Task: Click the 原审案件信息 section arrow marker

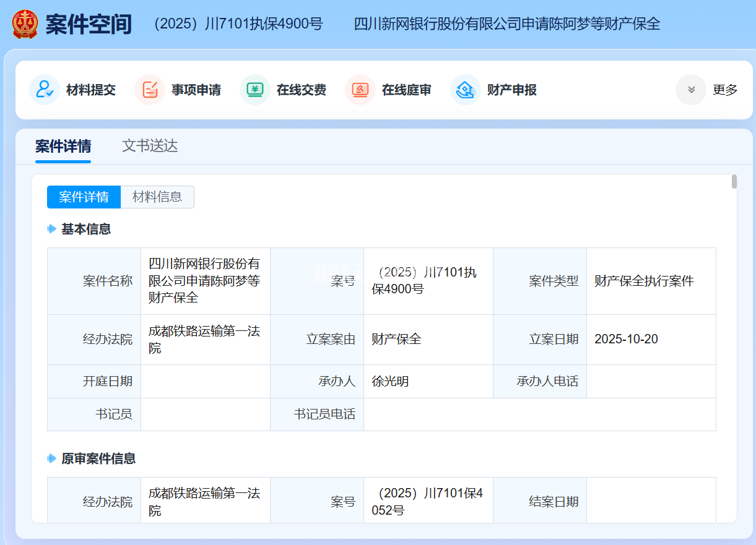Action: [52, 458]
